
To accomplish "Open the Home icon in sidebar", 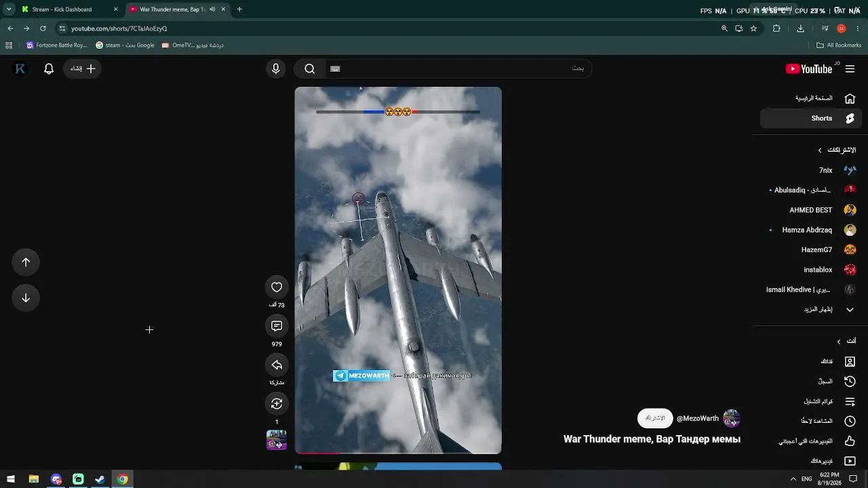I will click(x=850, y=98).
